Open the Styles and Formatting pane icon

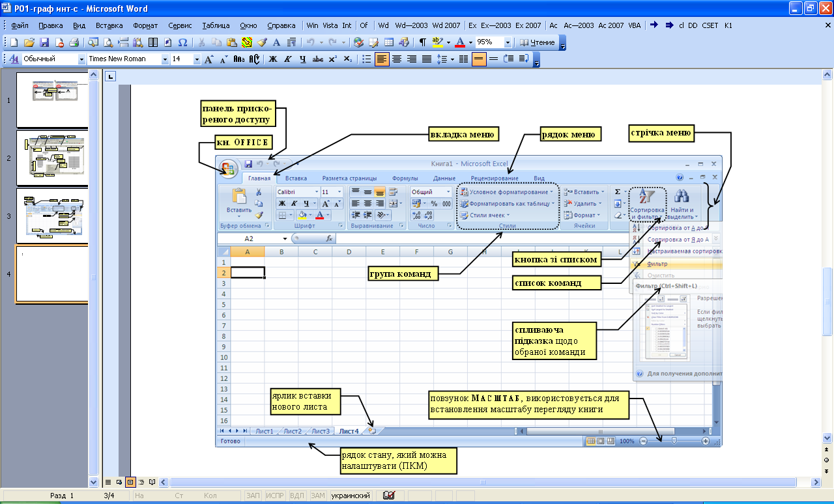14,59
